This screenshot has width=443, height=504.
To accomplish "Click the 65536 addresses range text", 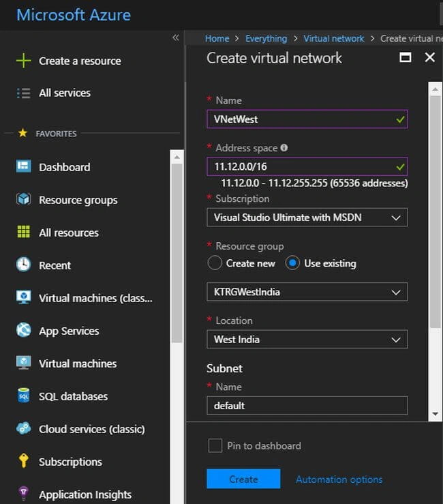I will pos(314,183).
